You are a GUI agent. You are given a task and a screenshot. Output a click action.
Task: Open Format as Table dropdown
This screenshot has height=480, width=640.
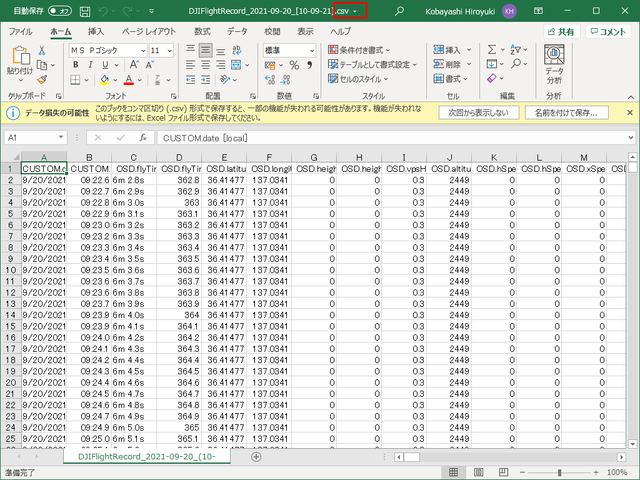tap(372, 64)
